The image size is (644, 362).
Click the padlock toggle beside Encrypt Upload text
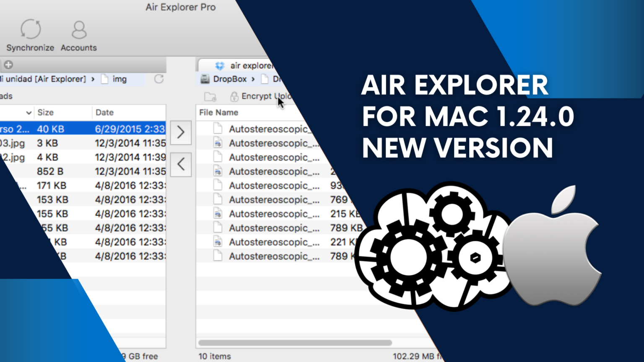click(234, 96)
